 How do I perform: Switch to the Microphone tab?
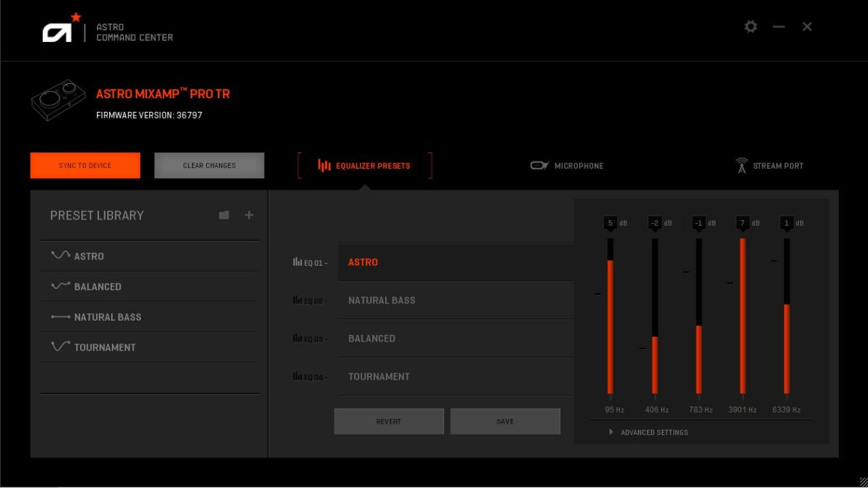(567, 165)
